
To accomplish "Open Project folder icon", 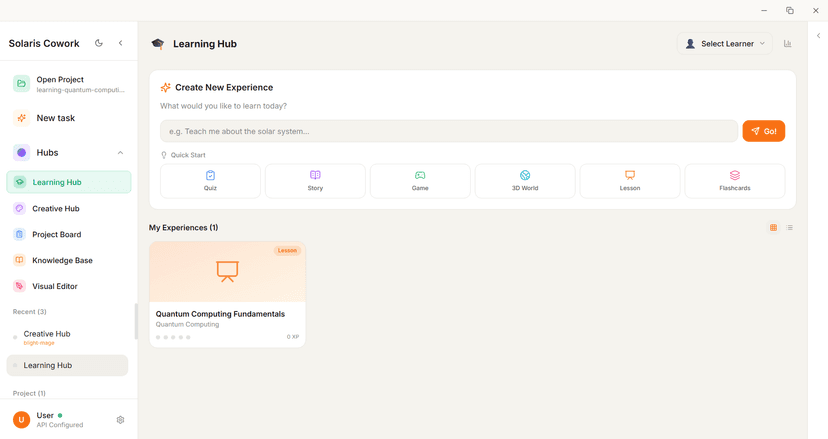I will (21, 83).
